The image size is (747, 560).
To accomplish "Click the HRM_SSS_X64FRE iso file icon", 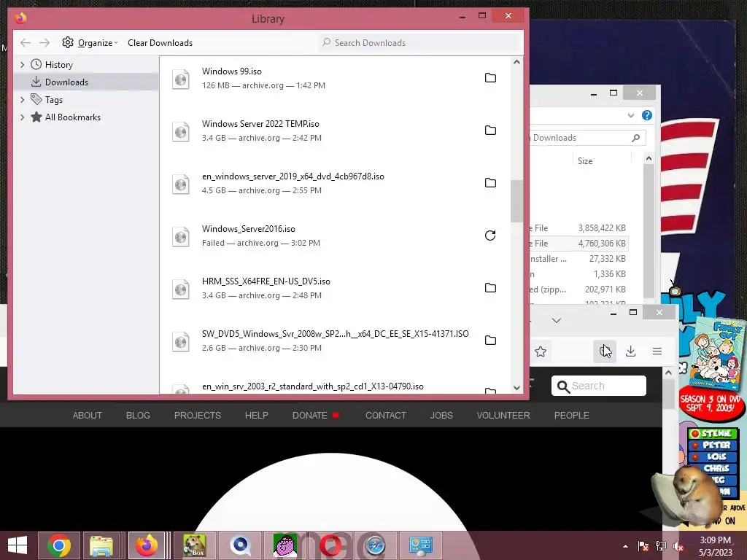I will coord(181,289).
